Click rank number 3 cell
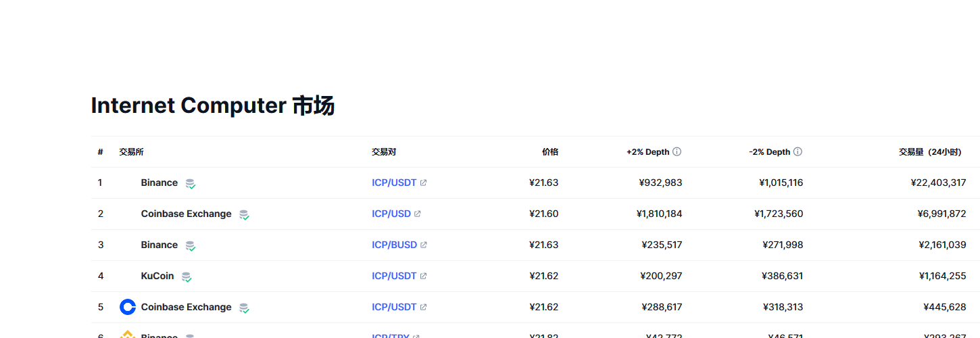This screenshot has height=338, width=980. click(101, 245)
